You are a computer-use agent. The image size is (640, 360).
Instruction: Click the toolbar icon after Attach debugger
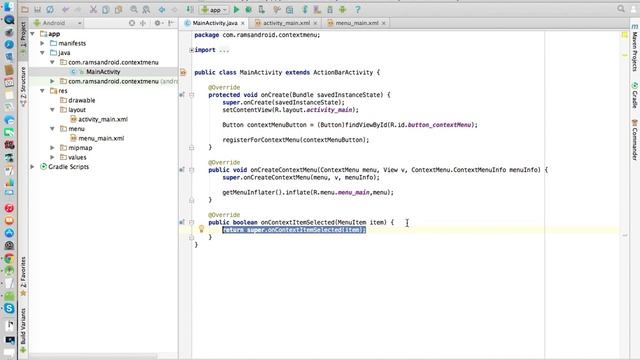[277, 9]
